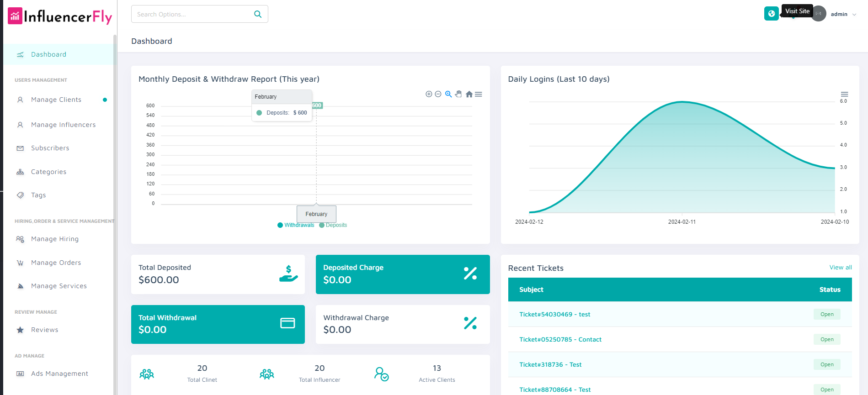Zoom out on the deposit chart

pyautogui.click(x=438, y=94)
